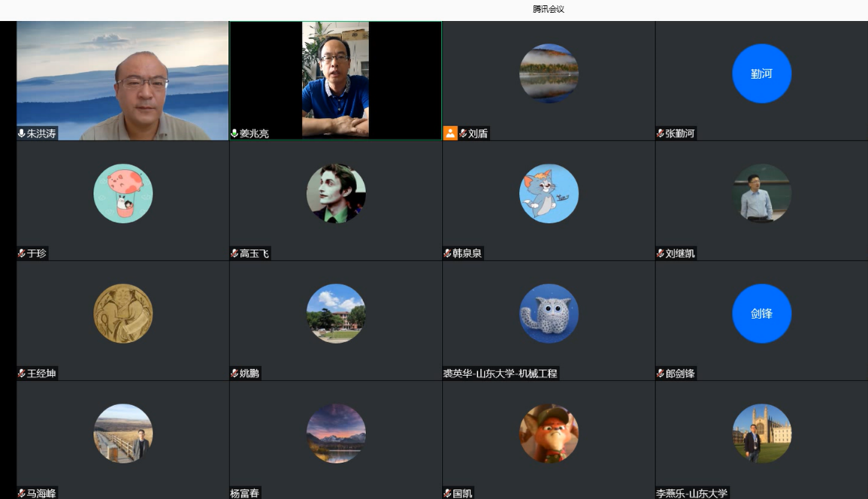Click the muted mic icon beside 刘继凯
This screenshot has height=499, width=868.
point(661,253)
